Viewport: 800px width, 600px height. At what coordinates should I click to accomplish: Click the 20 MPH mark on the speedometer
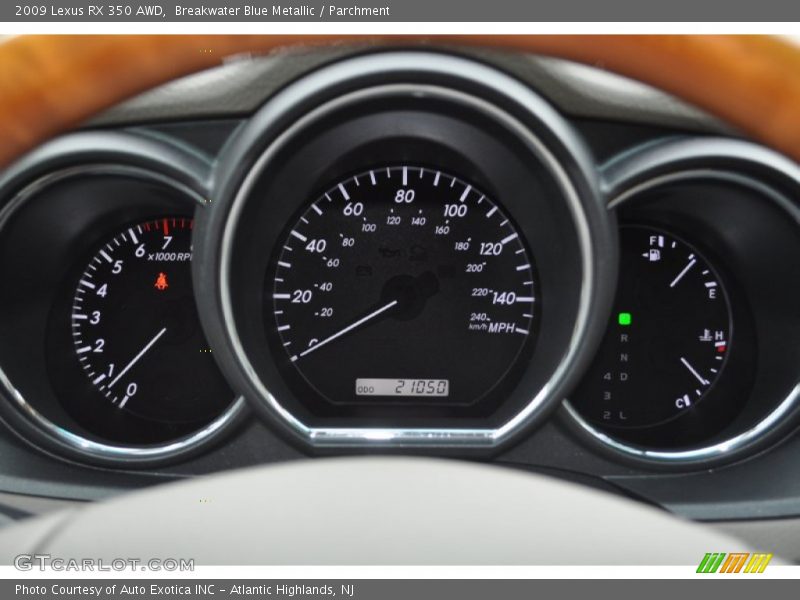302,296
